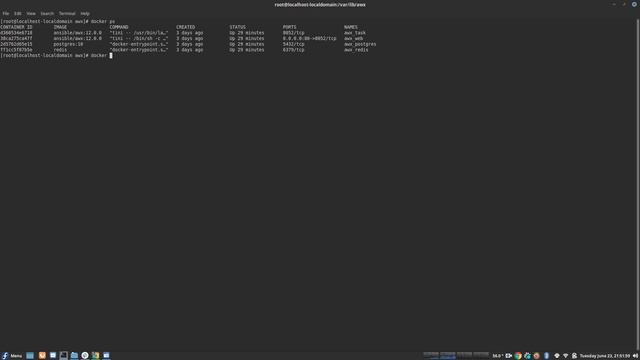The height and width of the screenshot is (360, 640).
Task: Open the green-yellow app icon in taskbar
Action: [x=96, y=356]
